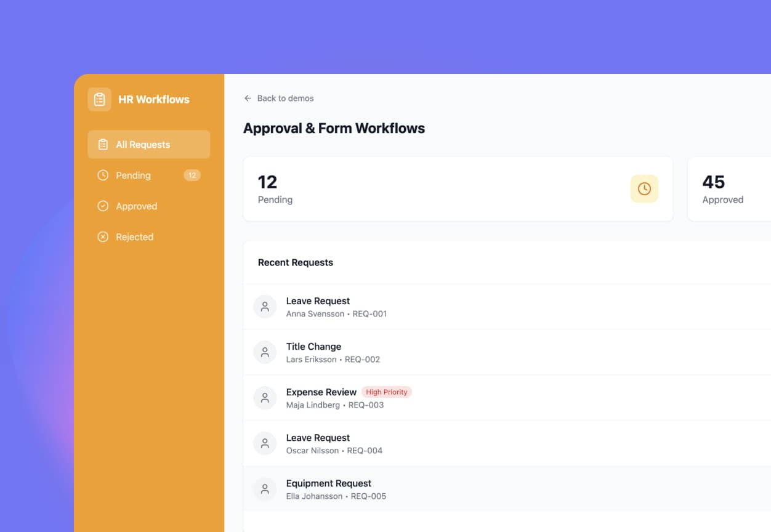The height and width of the screenshot is (532, 771).
Task: Click the checkmark circle icon for Approved
Action: click(102, 206)
